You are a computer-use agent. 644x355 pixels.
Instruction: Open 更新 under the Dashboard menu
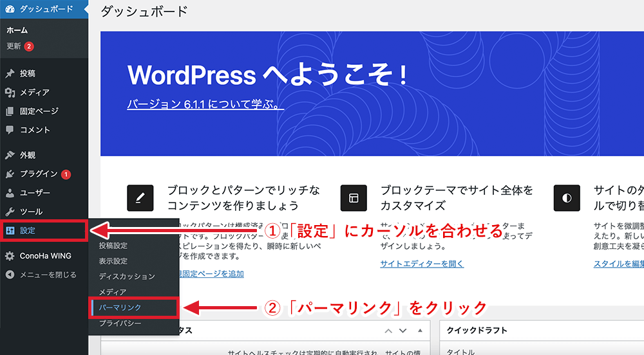point(14,46)
